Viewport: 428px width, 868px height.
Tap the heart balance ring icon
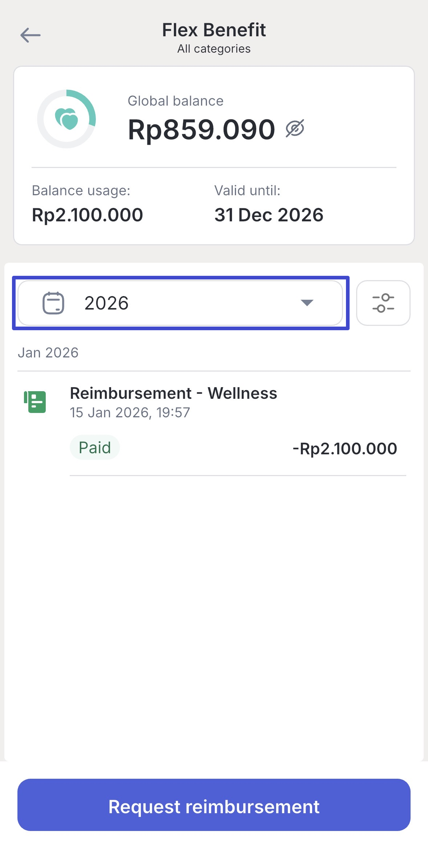coord(66,119)
